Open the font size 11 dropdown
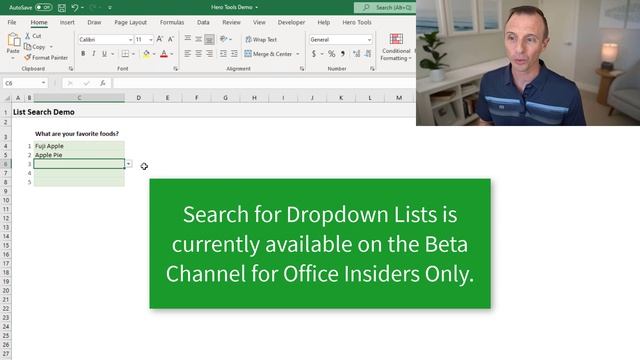This screenshot has height=360, width=640. 151,40
